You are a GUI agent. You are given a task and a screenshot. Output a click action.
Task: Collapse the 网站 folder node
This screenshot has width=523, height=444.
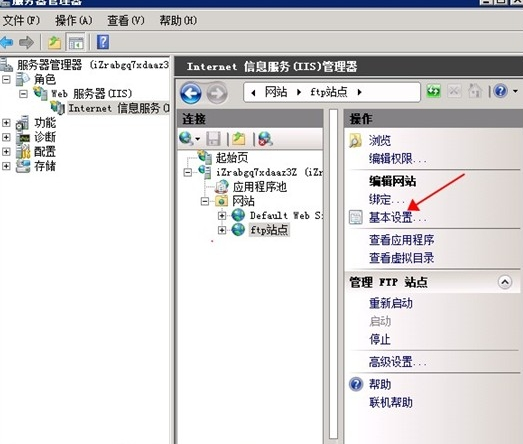(205, 201)
